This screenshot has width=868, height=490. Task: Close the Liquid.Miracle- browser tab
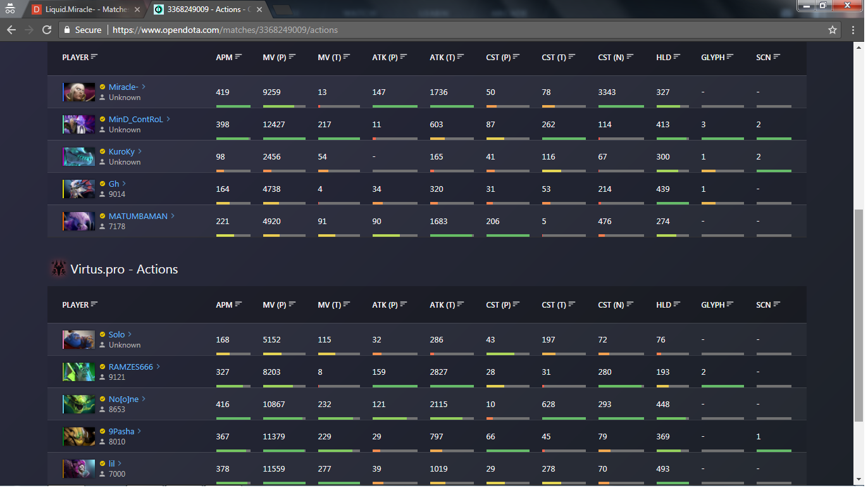point(136,9)
